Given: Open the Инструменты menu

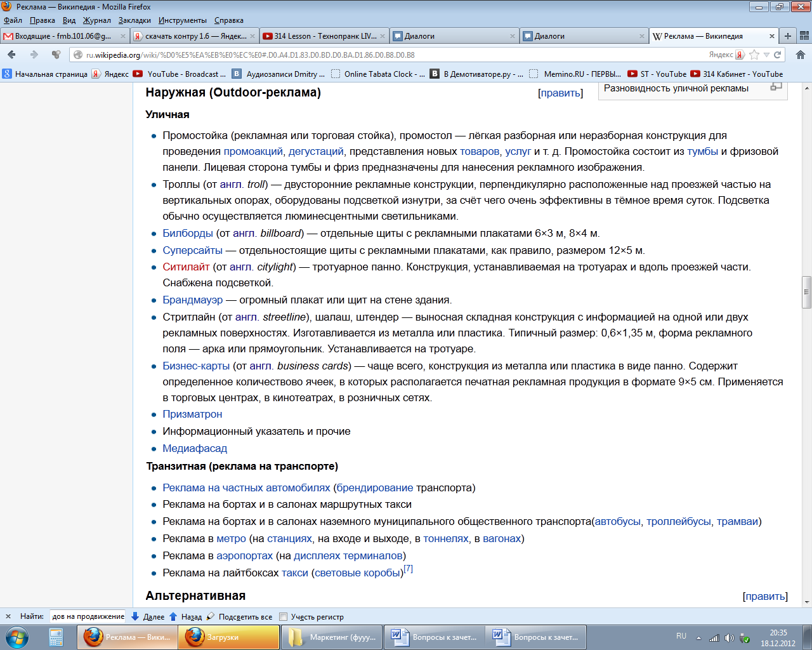Looking at the screenshot, I should tap(181, 20).
